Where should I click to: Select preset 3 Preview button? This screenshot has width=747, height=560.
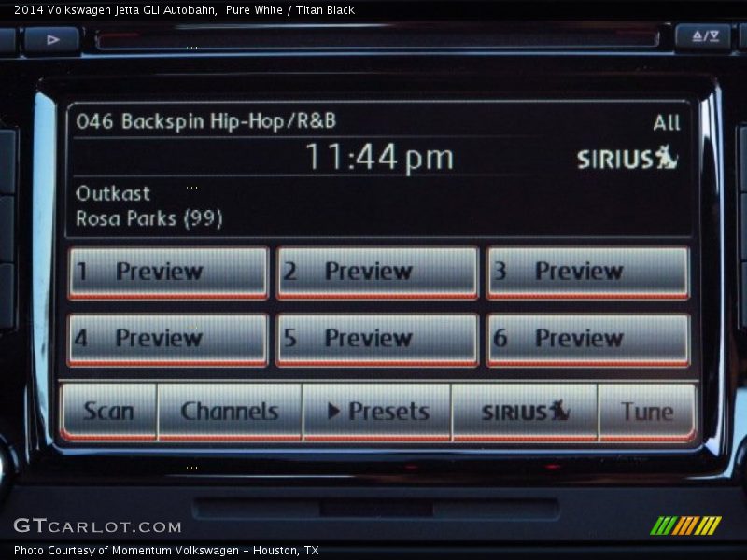coord(588,273)
